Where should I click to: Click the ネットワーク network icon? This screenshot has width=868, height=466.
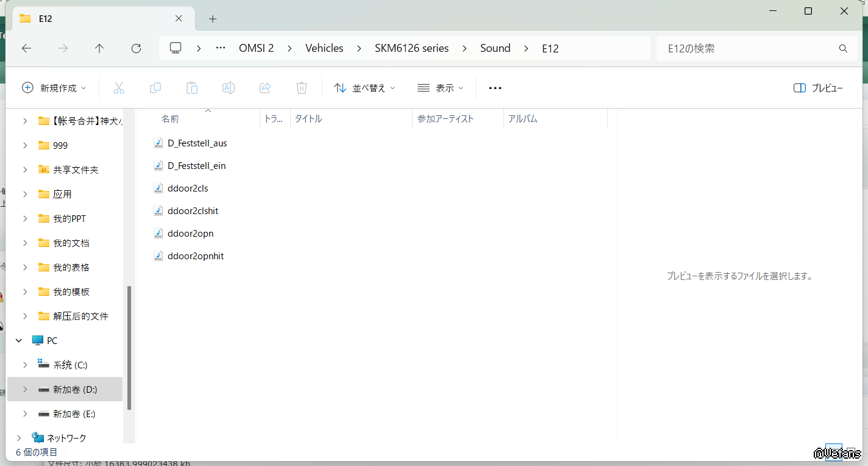click(x=38, y=438)
